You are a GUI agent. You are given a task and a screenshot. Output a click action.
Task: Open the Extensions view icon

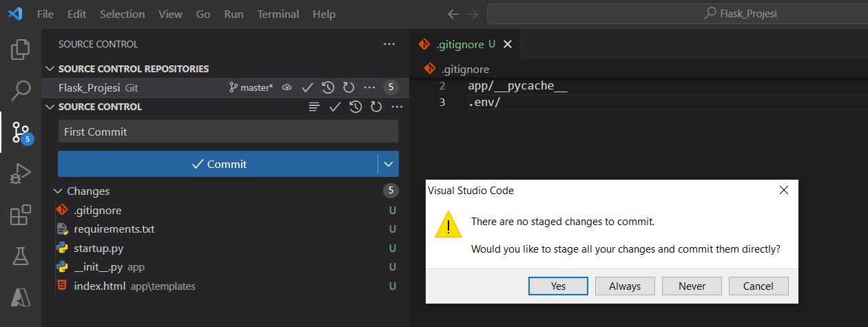click(21, 215)
